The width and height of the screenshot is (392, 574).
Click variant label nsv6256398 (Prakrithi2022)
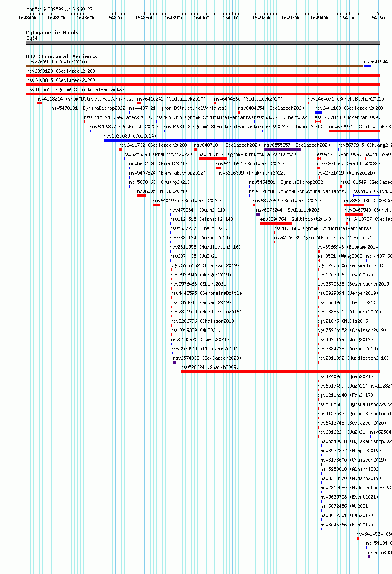click(158, 154)
